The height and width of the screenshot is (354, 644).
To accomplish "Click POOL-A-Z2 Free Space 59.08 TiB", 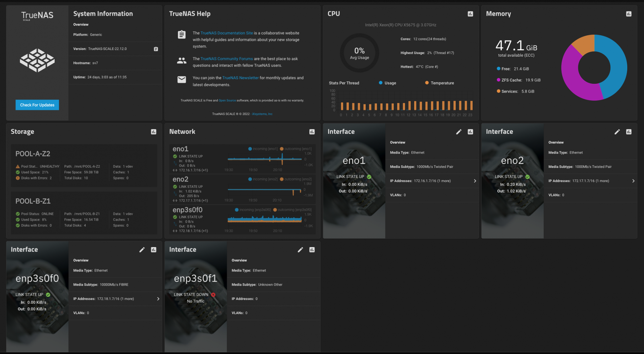I will click(x=82, y=172).
